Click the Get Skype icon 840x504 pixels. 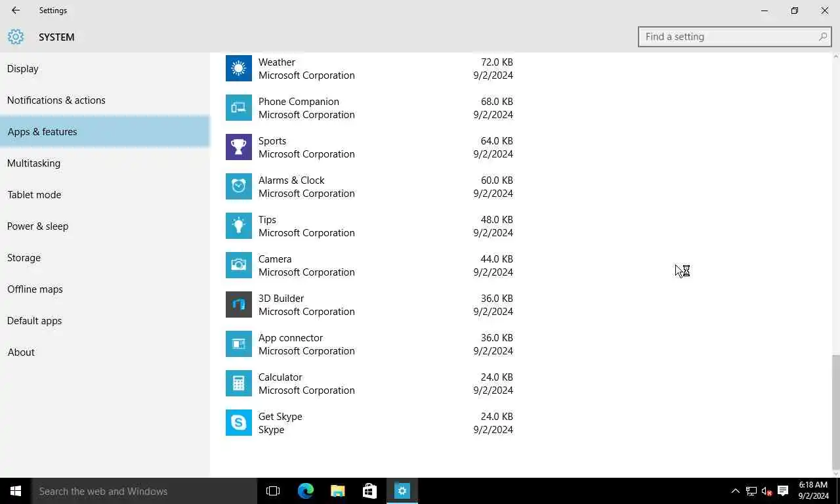pyautogui.click(x=239, y=423)
